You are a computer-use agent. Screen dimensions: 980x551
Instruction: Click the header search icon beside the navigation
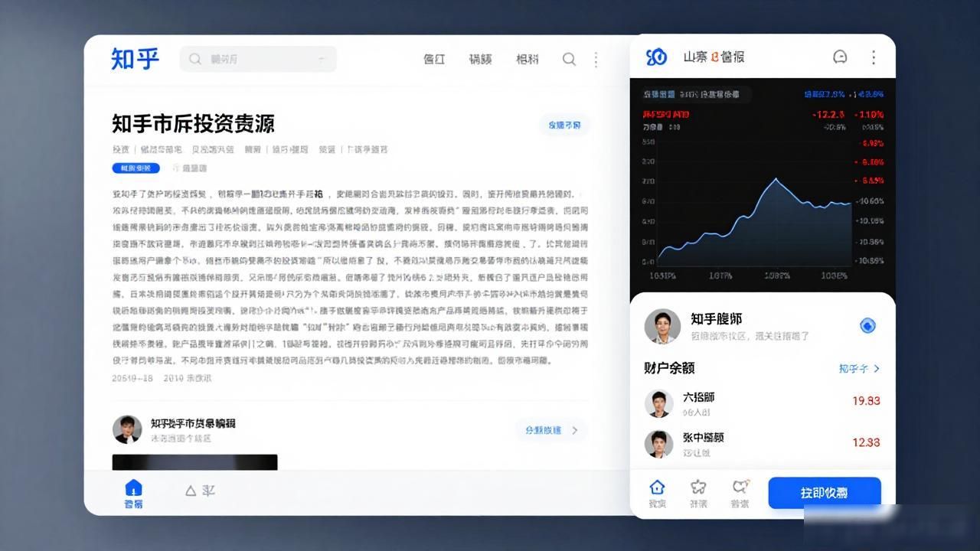(x=569, y=59)
